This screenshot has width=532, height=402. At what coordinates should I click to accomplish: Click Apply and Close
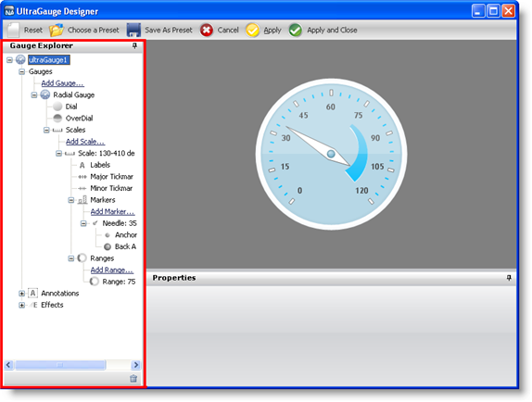coord(332,31)
